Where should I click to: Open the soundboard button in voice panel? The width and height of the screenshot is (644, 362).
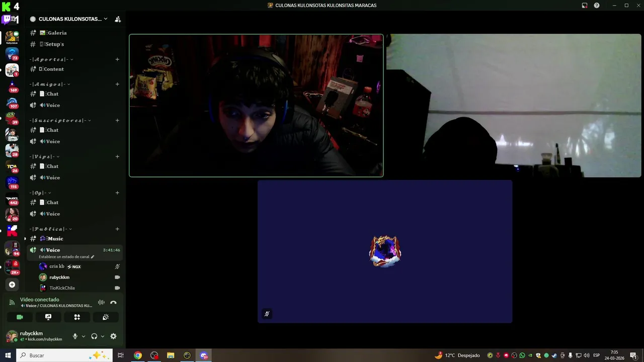point(106,317)
